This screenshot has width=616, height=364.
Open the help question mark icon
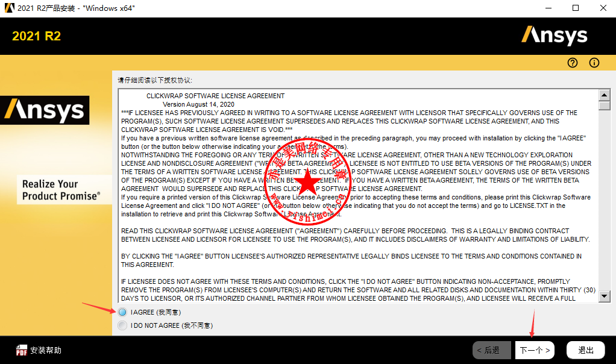[573, 63]
